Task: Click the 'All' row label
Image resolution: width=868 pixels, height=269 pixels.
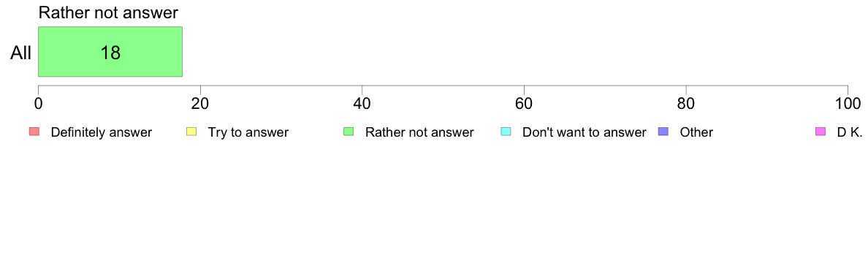Action: 21,53
